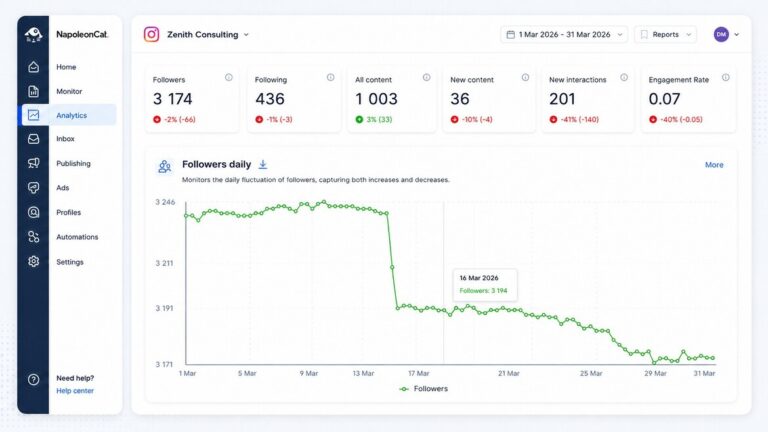Click the calendar icon in date range
Viewport: 768px width, 432px height.
(510, 34)
